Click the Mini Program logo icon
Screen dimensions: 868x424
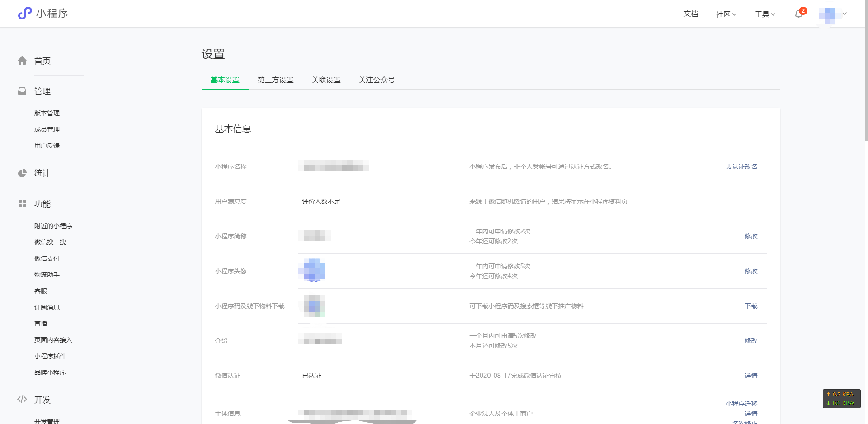[25, 13]
